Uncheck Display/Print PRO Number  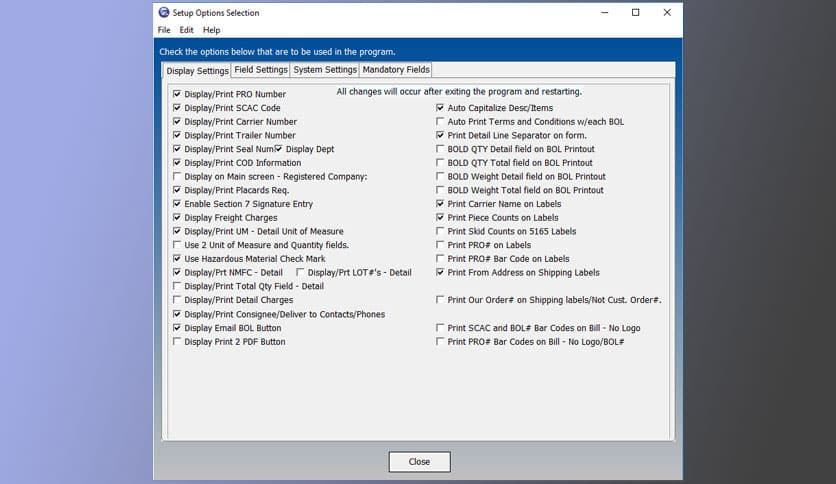[x=178, y=94]
